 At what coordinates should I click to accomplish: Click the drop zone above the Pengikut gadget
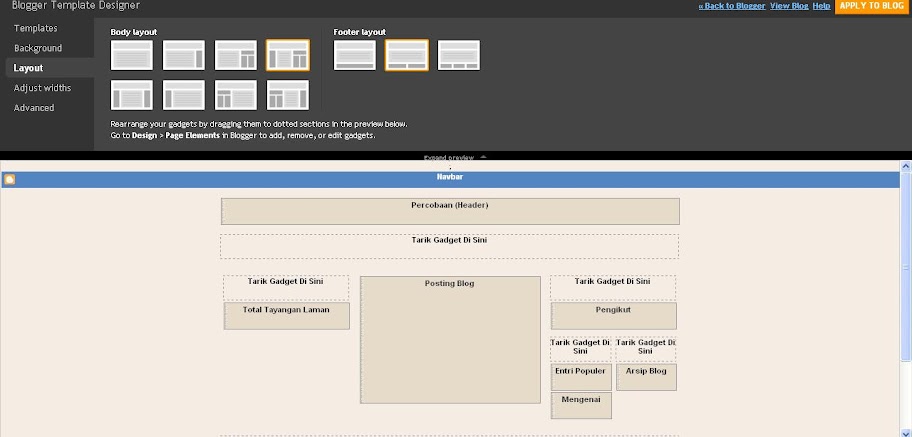613,287
